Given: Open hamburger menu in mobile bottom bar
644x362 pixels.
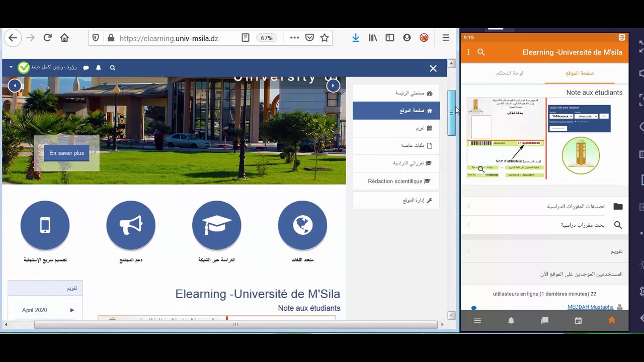Looking at the screenshot, I should click(477, 321).
